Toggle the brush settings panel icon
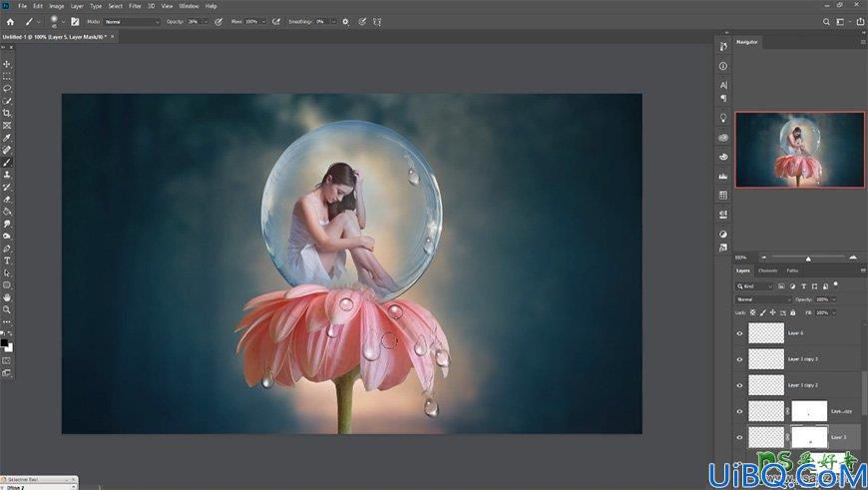 (75, 22)
